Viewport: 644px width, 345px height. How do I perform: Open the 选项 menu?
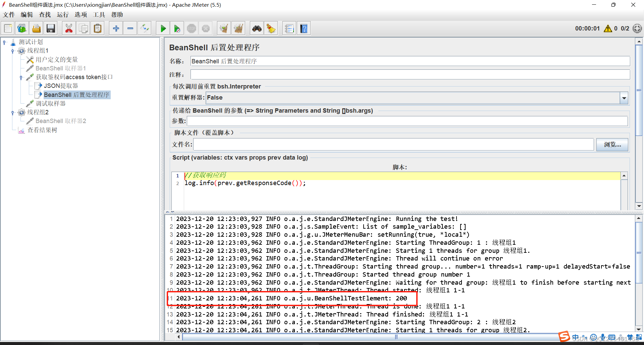click(81, 15)
